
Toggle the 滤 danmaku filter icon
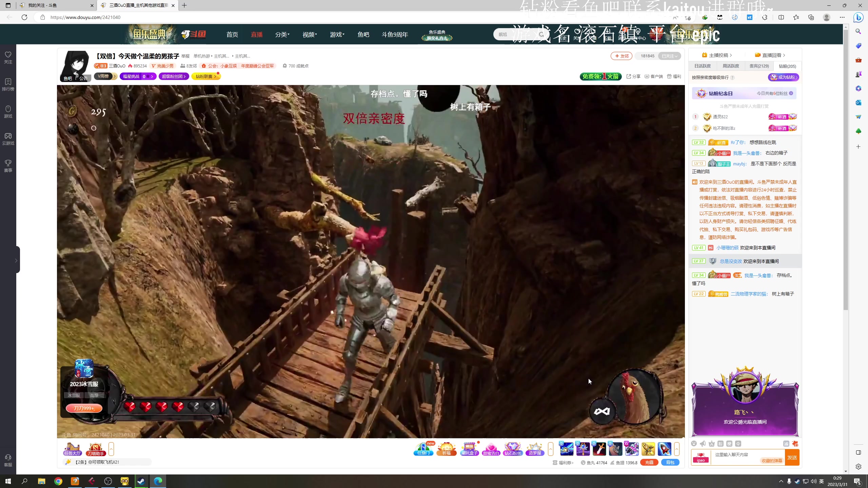click(786, 444)
